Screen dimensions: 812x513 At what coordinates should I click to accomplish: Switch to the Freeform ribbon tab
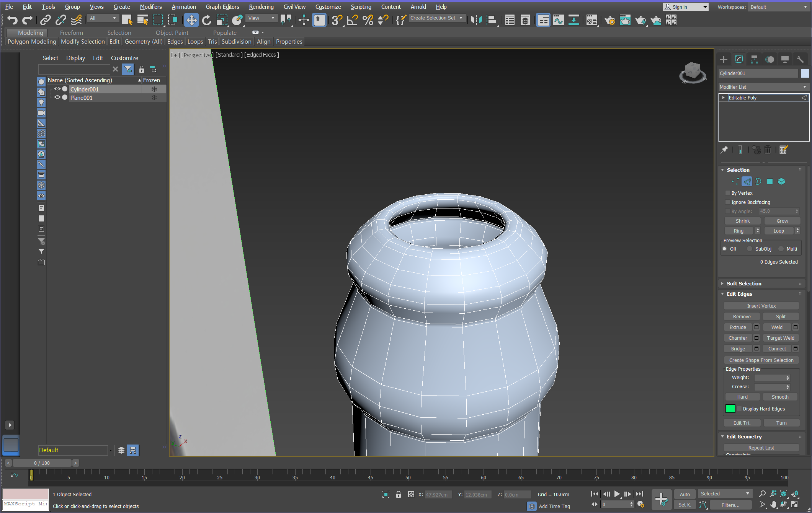[x=71, y=33]
